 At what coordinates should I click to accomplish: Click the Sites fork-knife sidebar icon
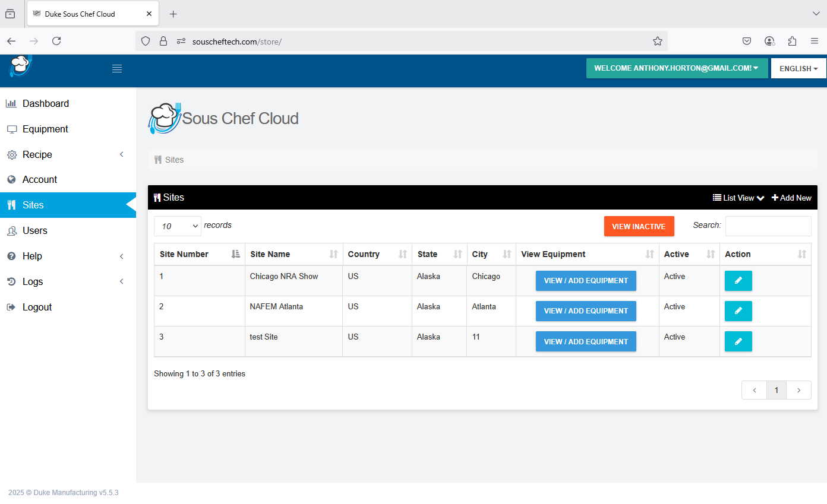coord(11,205)
